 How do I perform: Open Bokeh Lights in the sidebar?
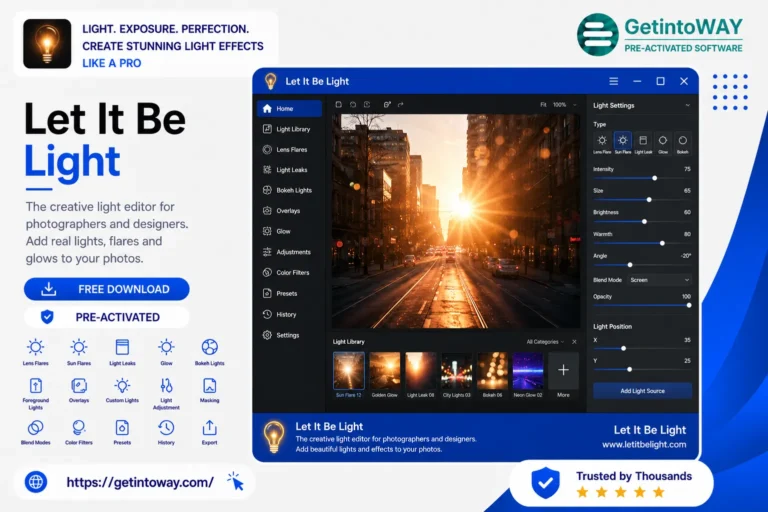(289, 190)
